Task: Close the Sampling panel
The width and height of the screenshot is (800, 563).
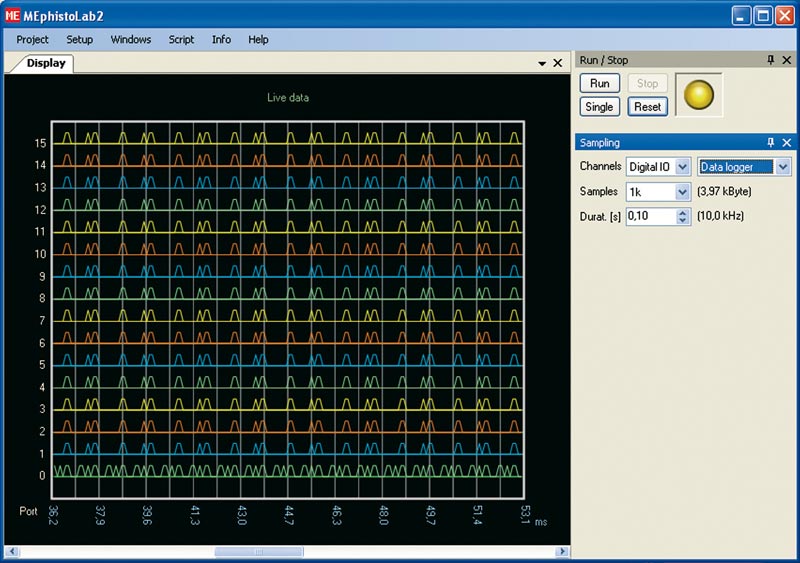Action: coord(787,142)
